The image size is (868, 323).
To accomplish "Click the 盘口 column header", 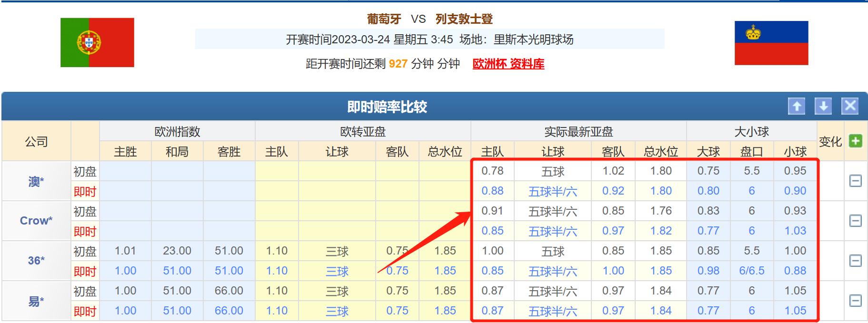I will click(x=752, y=152).
